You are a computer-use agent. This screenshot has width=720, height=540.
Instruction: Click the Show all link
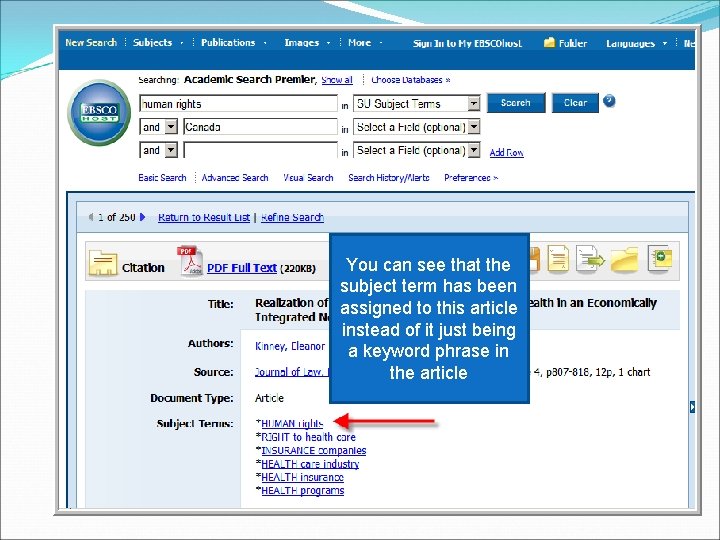click(x=337, y=80)
